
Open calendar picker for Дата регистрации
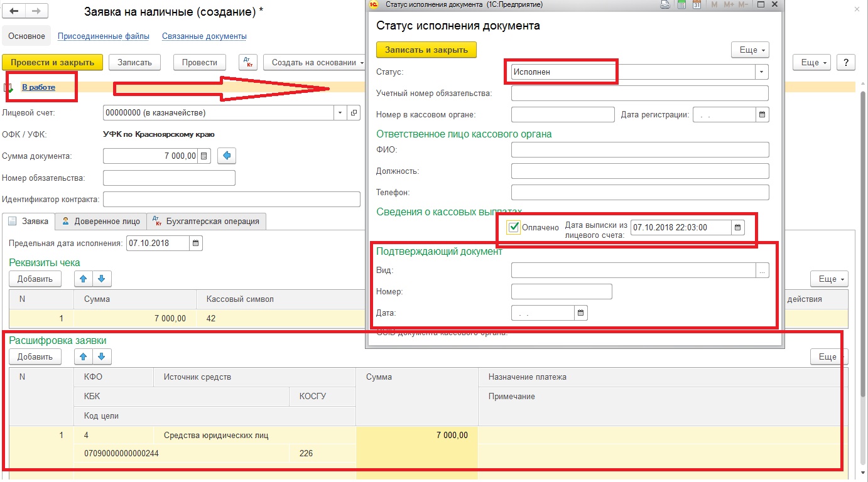pos(762,114)
